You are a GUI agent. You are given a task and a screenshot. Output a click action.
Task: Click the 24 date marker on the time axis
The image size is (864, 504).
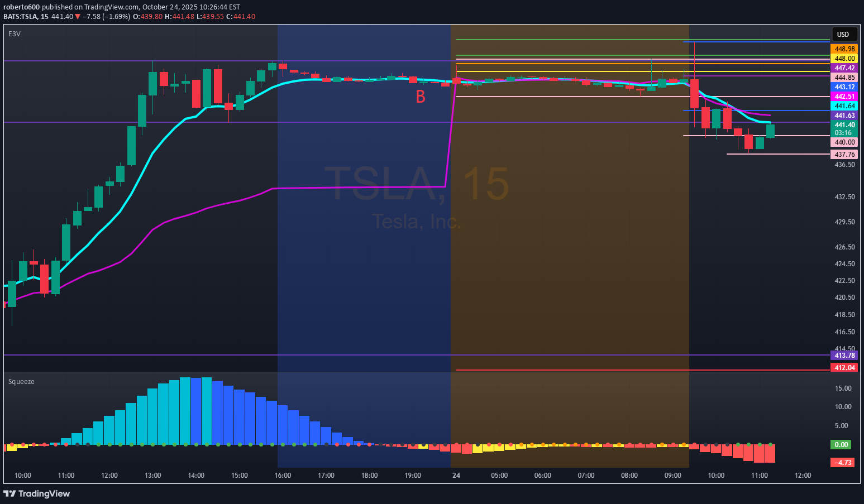(x=456, y=476)
